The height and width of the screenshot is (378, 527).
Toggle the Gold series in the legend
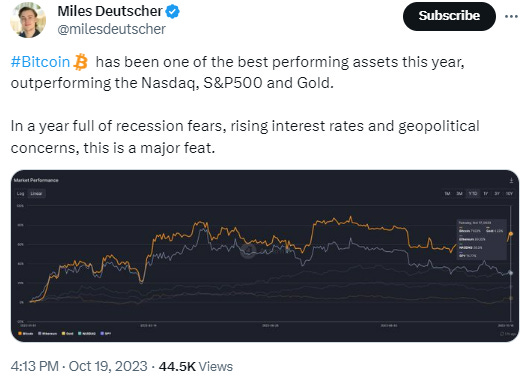pos(68,333)
